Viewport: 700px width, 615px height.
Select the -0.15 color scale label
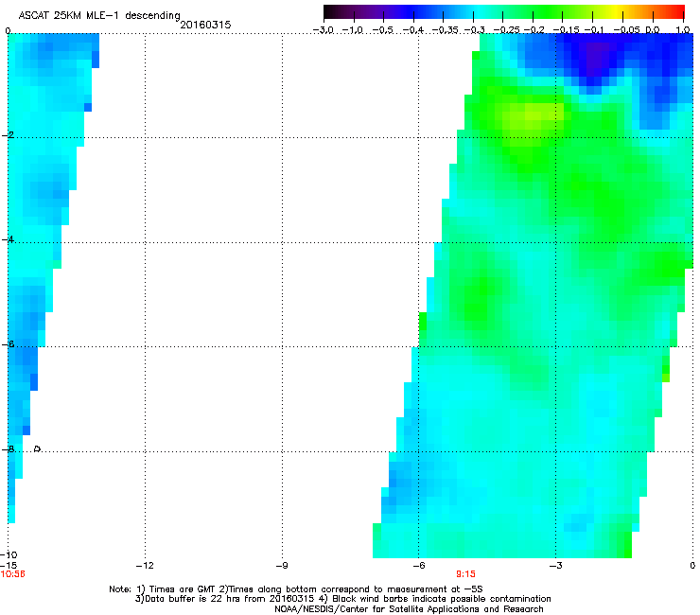(x=566, y=30)
